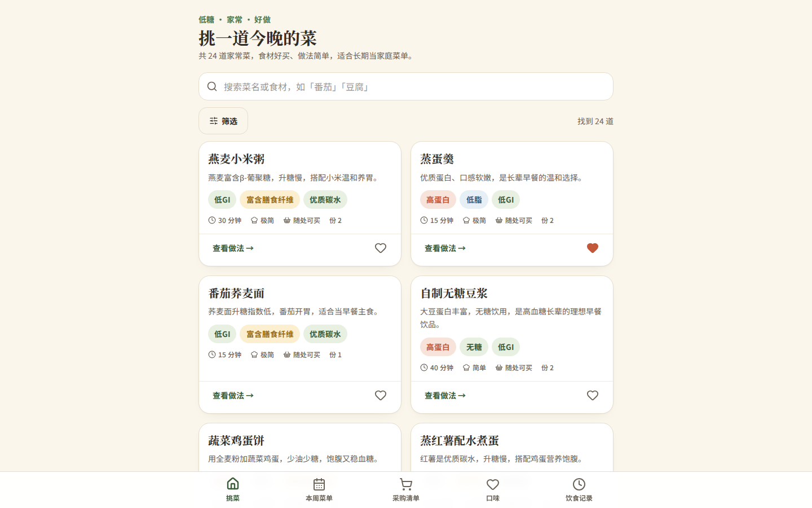812x508 pixels.
Task: Open the 番茄荞麦面 recipe title
Action: tap(236, 294)
